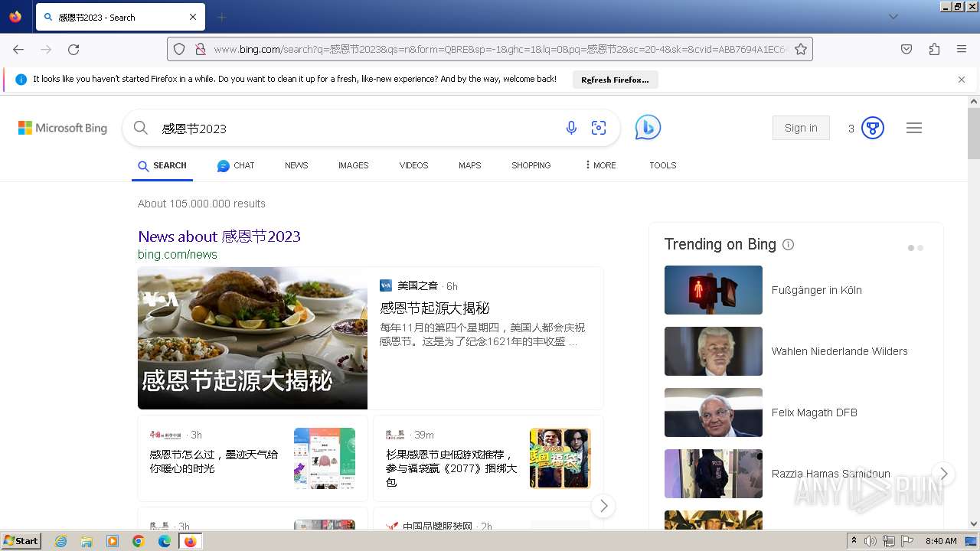The width and height of the screenshot is (980, 551).
Task: Click the Trending page indicator dots
Action: click(x=916, y=248)
